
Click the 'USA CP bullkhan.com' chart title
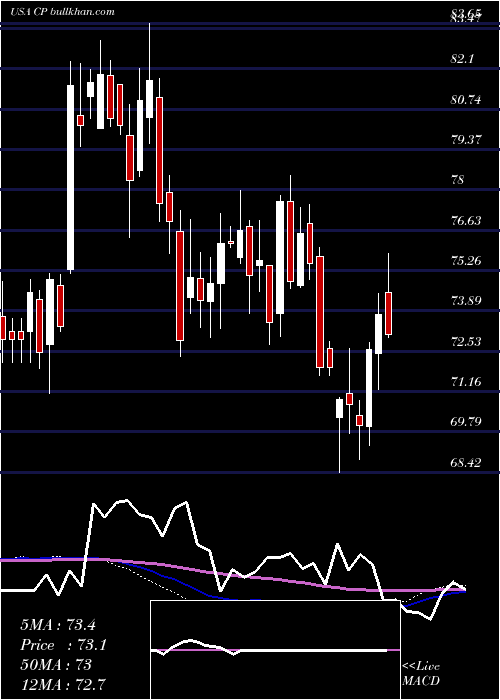(62, 11)
